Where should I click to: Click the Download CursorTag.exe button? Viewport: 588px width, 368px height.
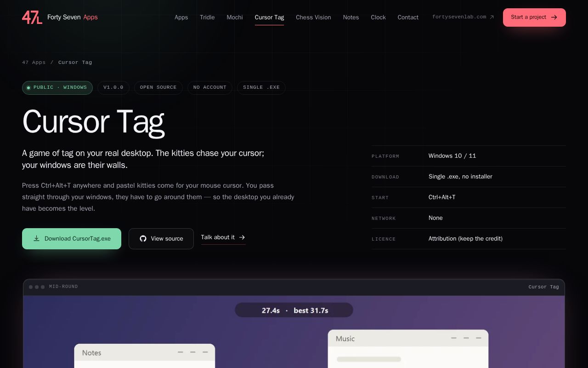(x=72, y=239)
